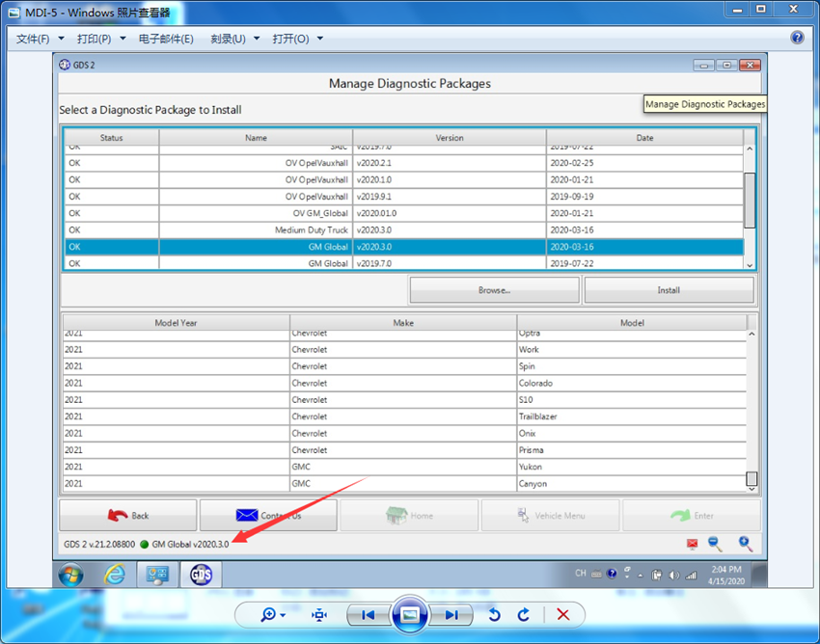
Task: Open the photo viewer zoom magnifier dropdown
Action: [x=272, y=615]
